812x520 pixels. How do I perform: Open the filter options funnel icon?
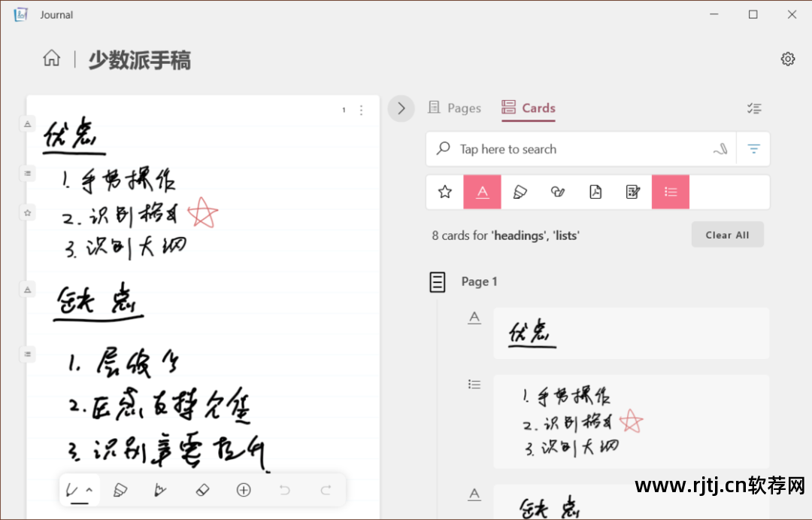tap(753, 149)
